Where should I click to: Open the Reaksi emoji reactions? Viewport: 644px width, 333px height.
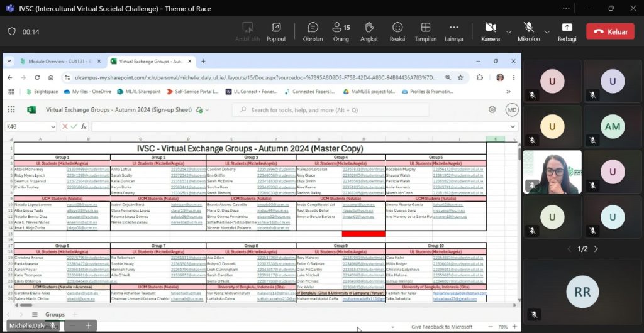click(397, 31)
